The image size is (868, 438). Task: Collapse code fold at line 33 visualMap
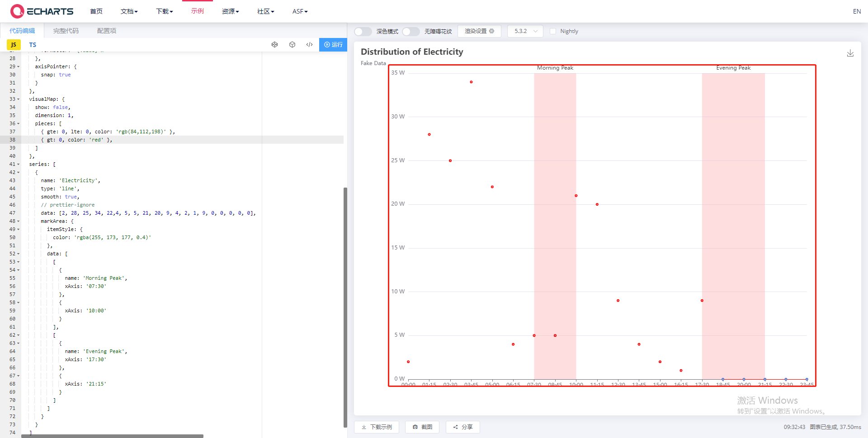[19, 99]
